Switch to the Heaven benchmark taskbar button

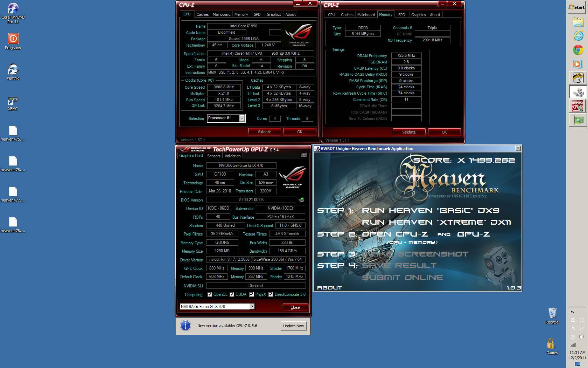click(x=578, y=92)
